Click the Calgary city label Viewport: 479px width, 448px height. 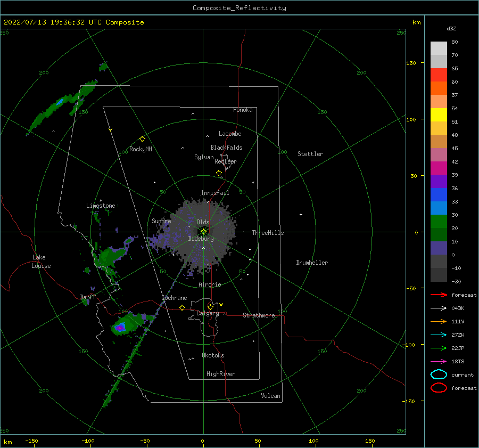pos(208,313)
